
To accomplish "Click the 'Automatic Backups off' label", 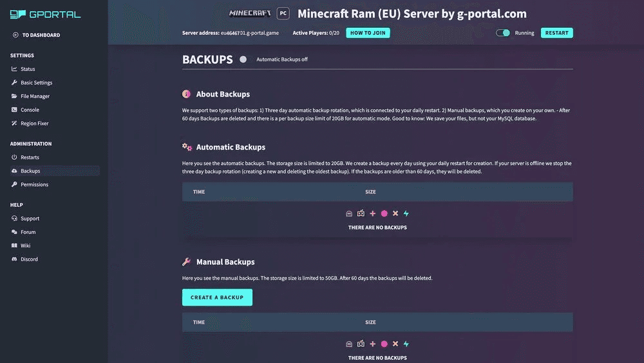I will click(x=282, y=59).
